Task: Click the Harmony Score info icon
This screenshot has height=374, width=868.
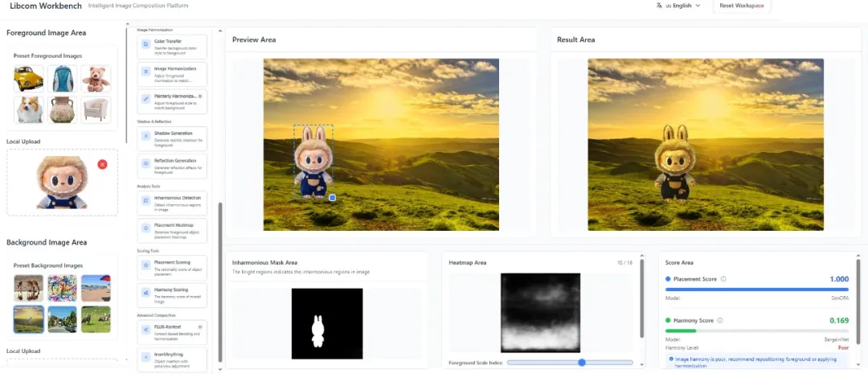Action: 719,320
